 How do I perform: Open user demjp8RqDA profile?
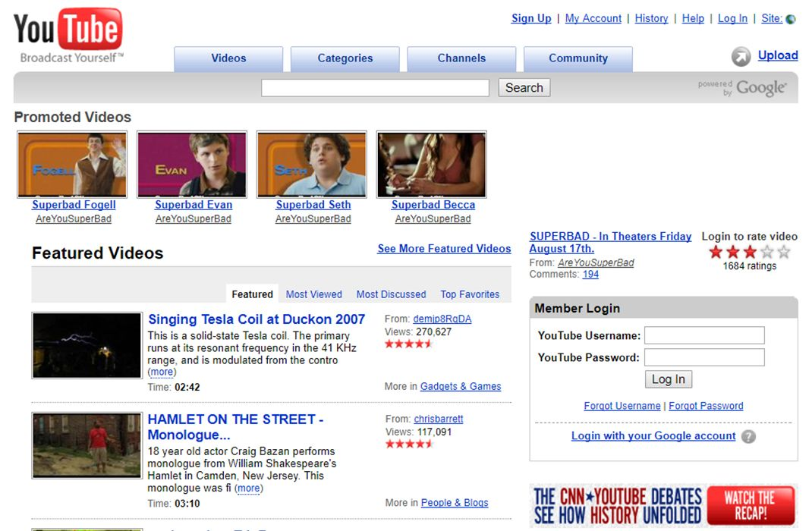(x=442, y=319)
